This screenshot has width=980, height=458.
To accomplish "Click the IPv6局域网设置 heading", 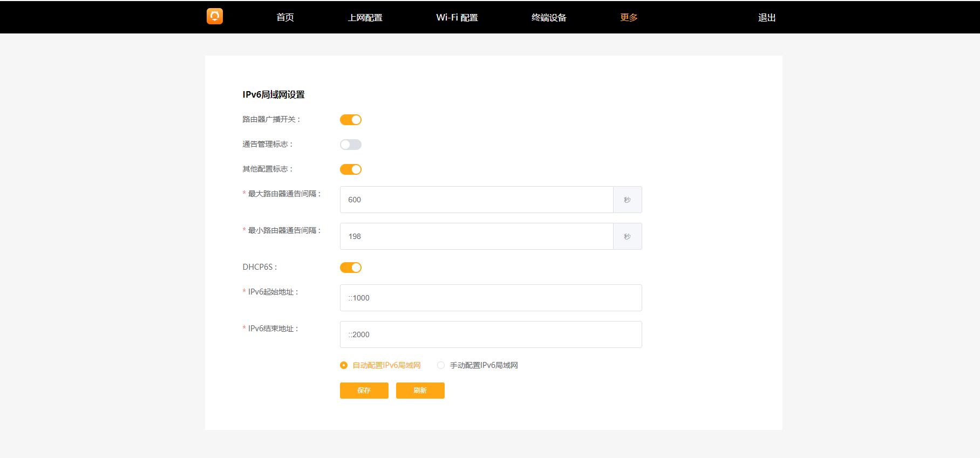I will click(x=274, y=94).
